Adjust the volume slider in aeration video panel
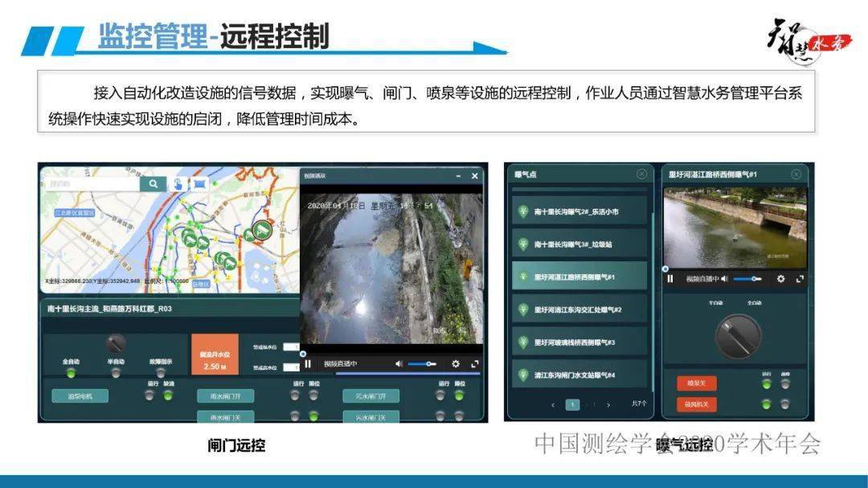The height and width of the screenshot is (488, 868). click(x=747, y=279)
